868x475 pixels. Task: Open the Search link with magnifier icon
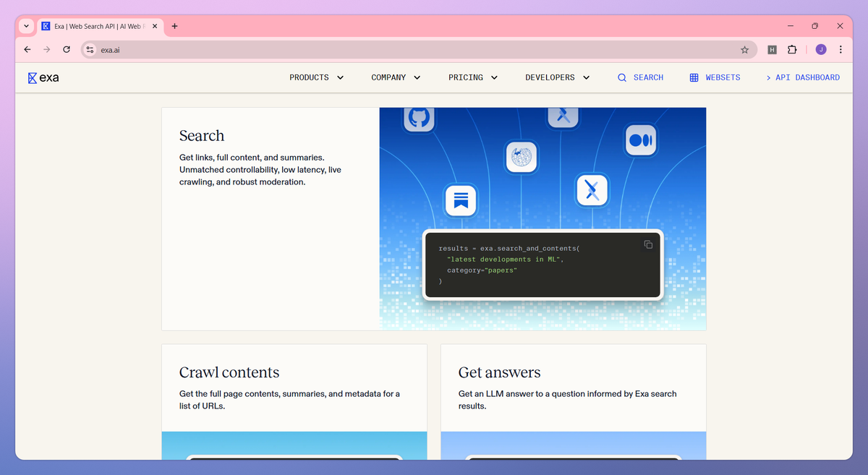pos(640,77)
